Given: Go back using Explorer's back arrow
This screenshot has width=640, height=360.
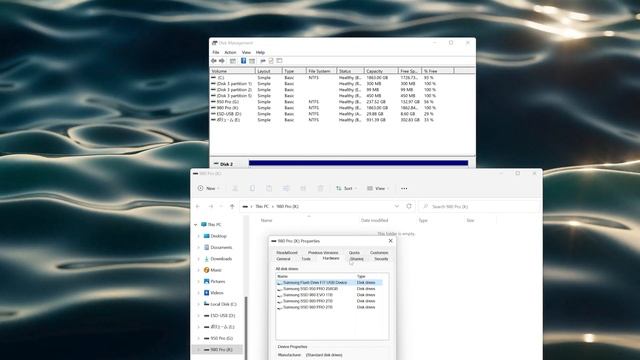Looking at the screenshot, I should click(198, 207).
